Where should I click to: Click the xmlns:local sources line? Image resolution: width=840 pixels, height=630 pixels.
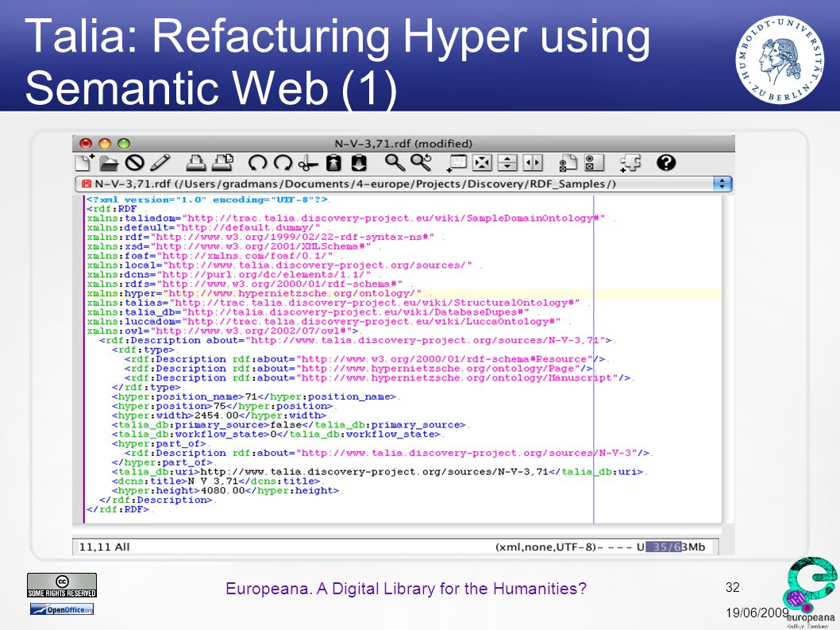[279, 265]
